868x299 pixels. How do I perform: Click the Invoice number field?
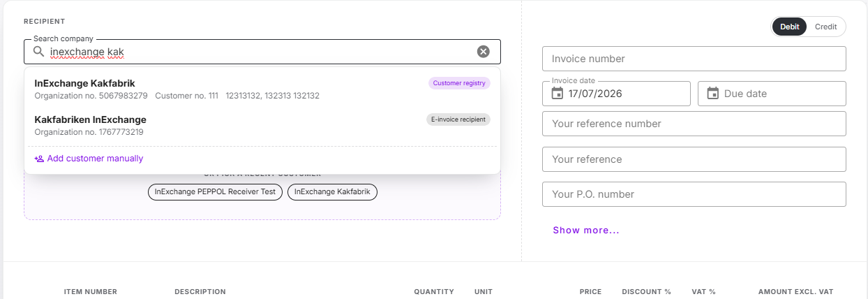[x=694, y=59]
